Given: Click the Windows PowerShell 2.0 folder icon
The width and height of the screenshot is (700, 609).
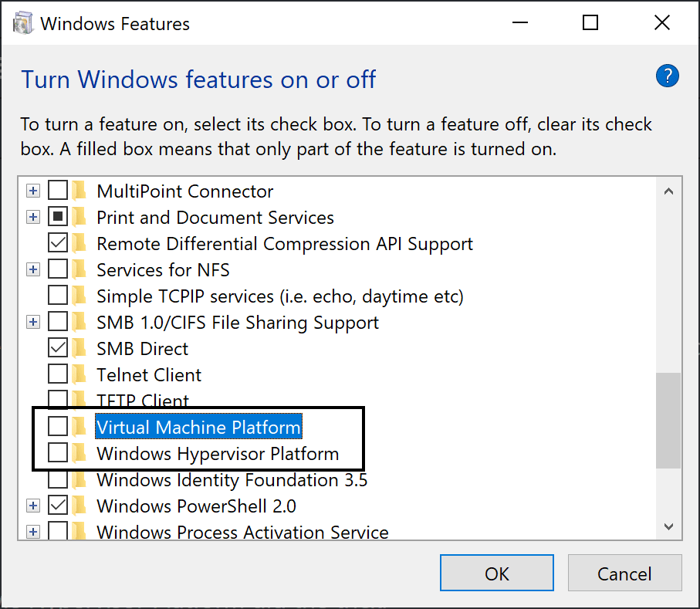Looking at the screenshot, I should 79,506.
